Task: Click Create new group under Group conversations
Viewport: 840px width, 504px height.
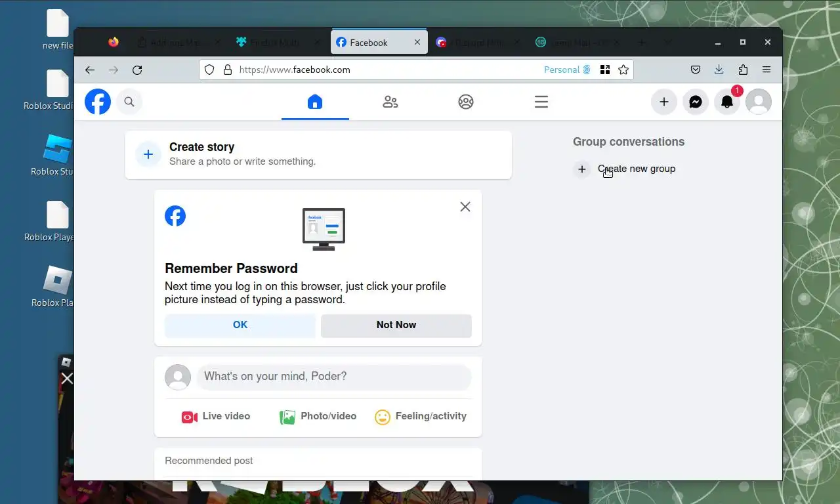Action: point(637,169)
